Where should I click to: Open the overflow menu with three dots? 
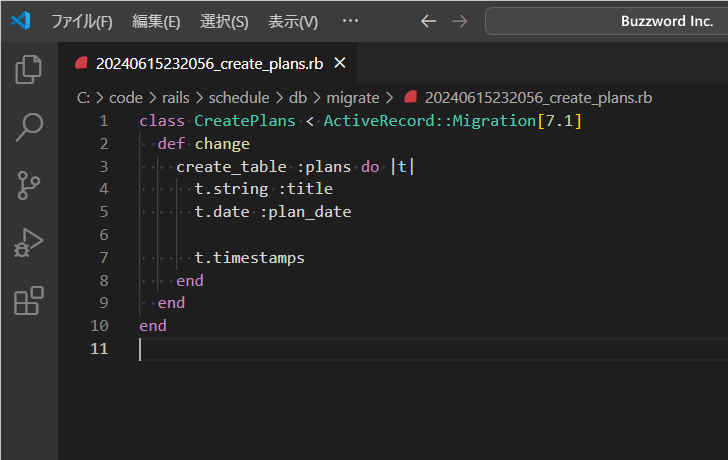(x=350, y=21)
